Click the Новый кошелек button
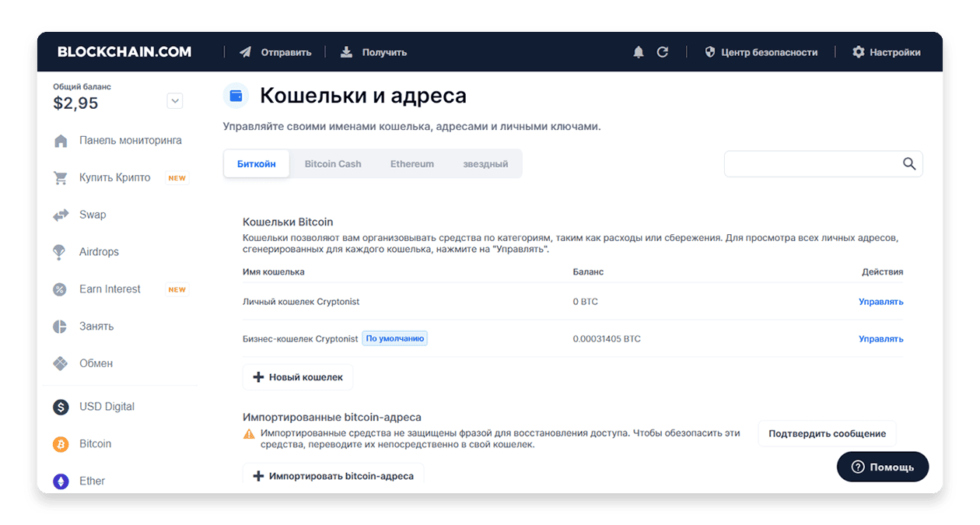The image size is (980, 525). [x=298, y=377]
